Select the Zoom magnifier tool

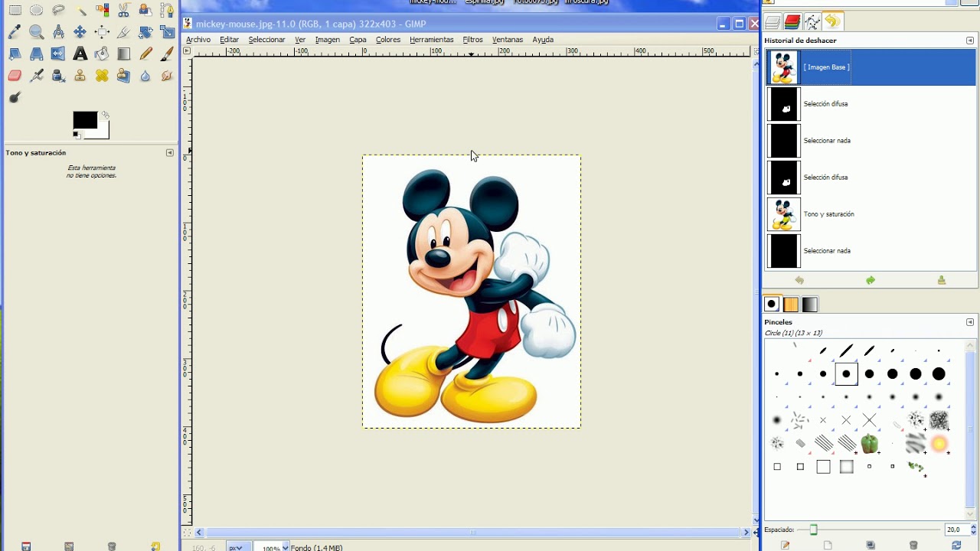tap(36, 32)
